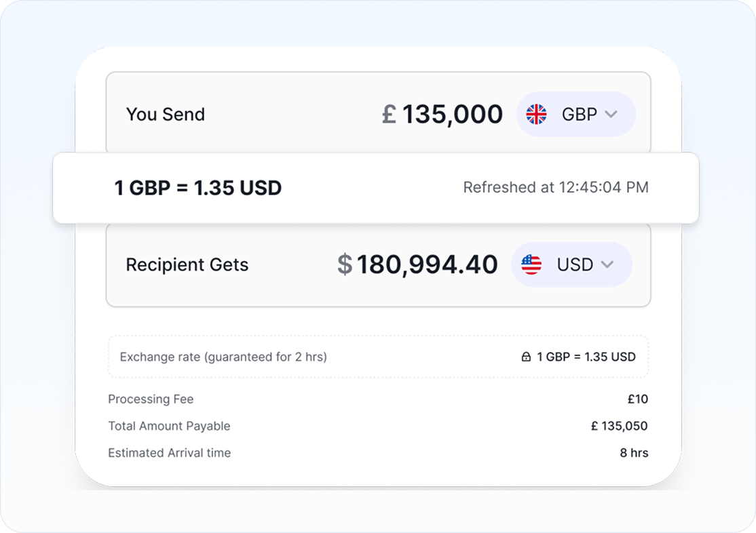The image size is (756, 533).
Task: Select the Processing Fee row label
Action: point(151,399)
